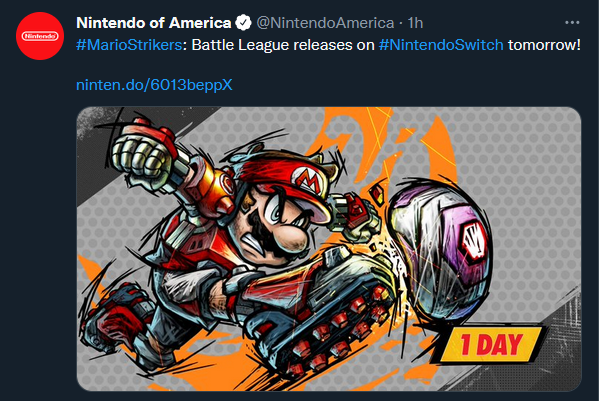The image size is (599, 401).
Task: Follow the ninten.do/6013beppX link
Action: coord(154,85)
